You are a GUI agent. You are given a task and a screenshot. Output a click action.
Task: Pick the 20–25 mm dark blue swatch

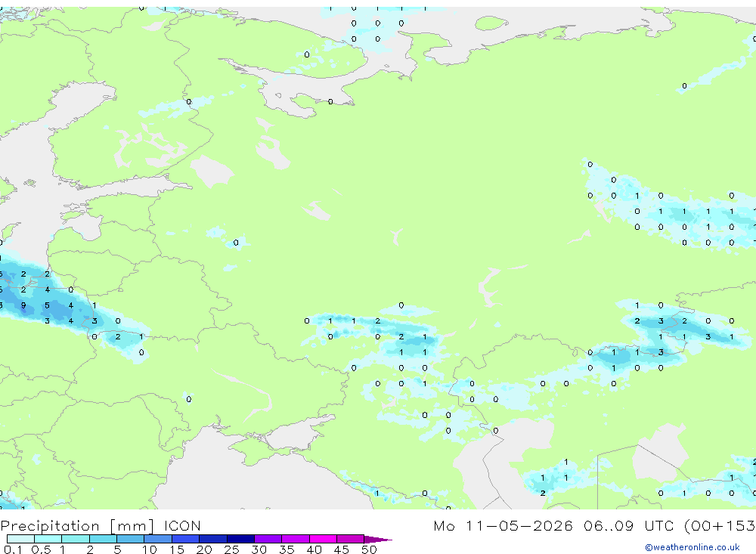[x=212, y=539]
